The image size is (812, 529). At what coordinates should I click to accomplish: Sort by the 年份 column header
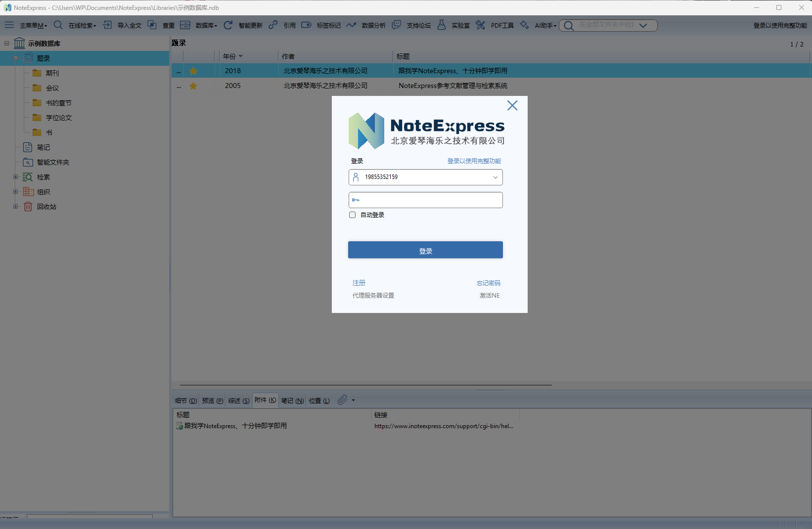pos(249,56)
